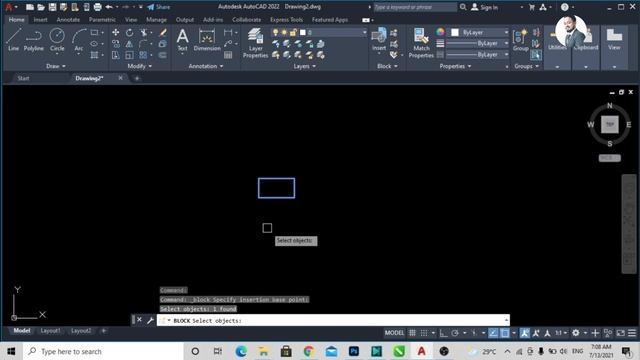Select the Dimension tool
Screen dimensions: 640x360
207,40
